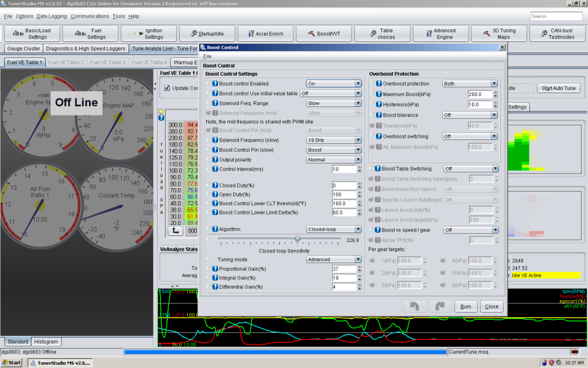Click help icon beside Boost control Enabled
Screen dimensions: 588x368
point(215,83)
